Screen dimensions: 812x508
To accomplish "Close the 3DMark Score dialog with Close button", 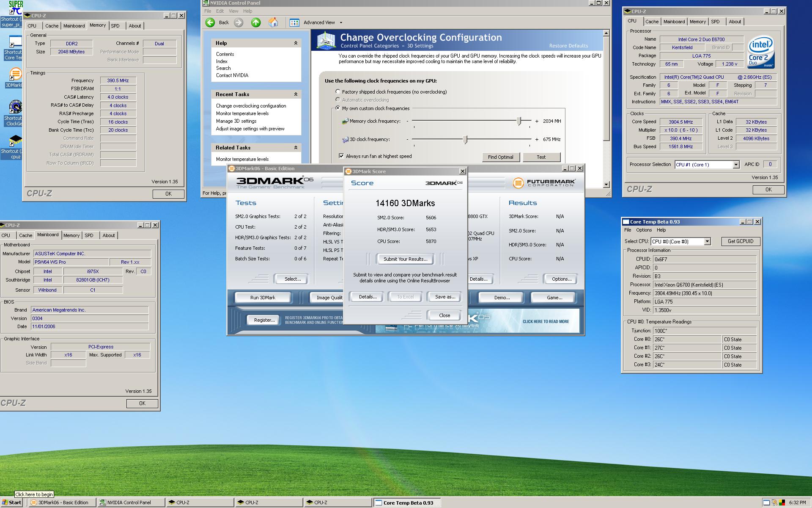I will click(x=444, y=315).
